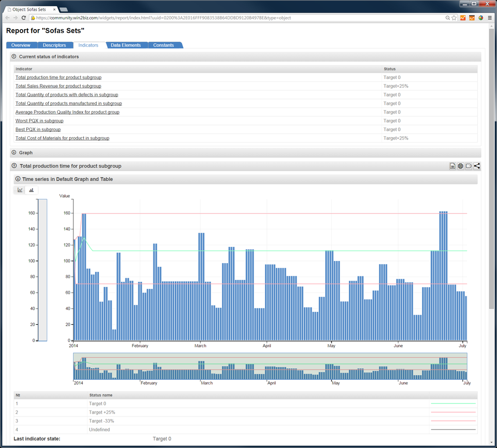The height and width of the screenshot is (448, 497).
Task: Toggle bar chart display mode on
Action: click(x=31, y=190)
